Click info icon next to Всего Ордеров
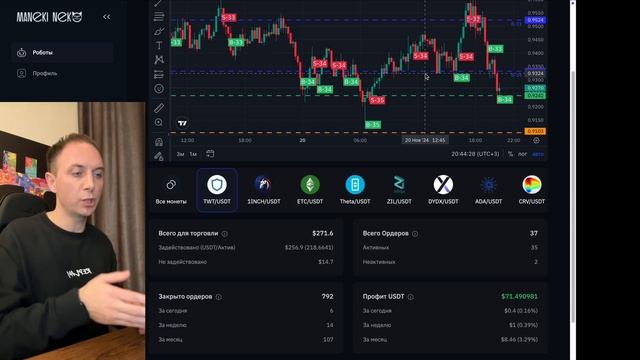Image resolution: width=640 pixels, height=360 pixels. 415,233
